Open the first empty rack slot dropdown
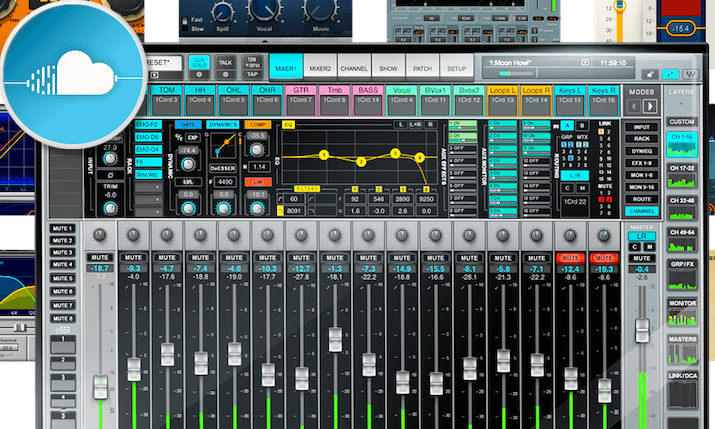The width and height of the screenshot is (715, 429). click(x=148, y=187)
